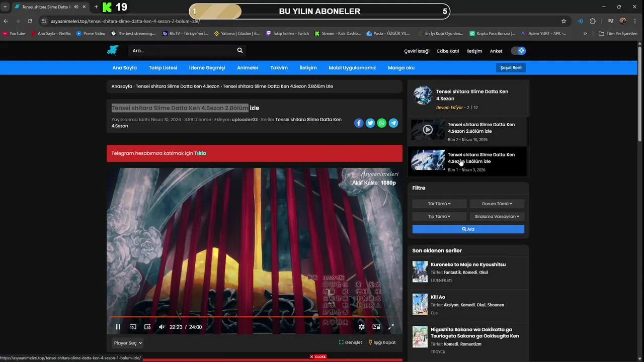Share the episode on Telegram

point(393,123)
